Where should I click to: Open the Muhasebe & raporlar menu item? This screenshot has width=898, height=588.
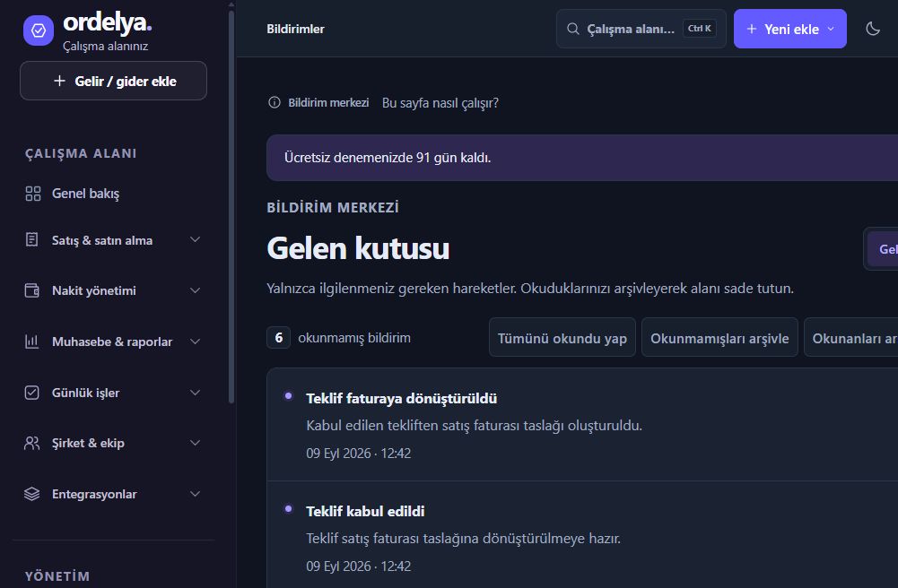(113, 342)
